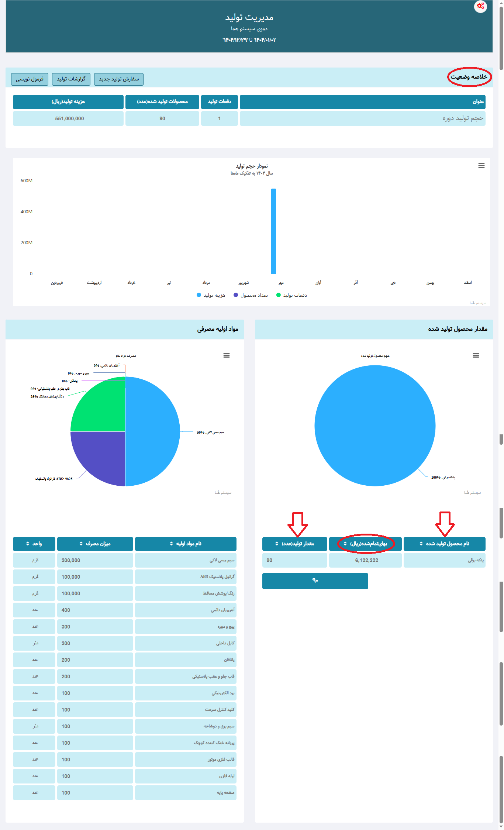Viewport: 504px width, 830px height.
Task: Toggle هزینه تولید legend series
Action: tap(211, 295)
